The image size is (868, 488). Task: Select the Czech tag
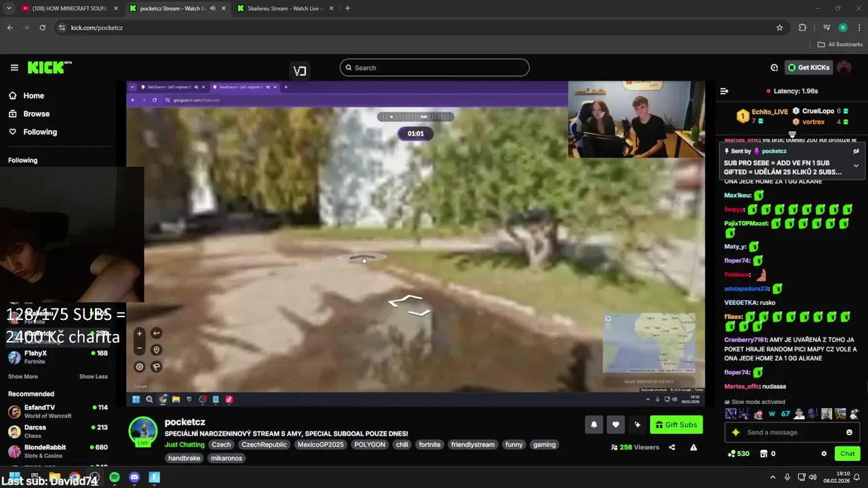point(221,445)
